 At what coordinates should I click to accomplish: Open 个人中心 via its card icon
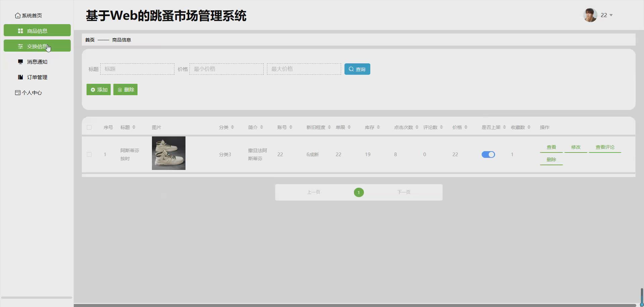(x=17, y=93)
